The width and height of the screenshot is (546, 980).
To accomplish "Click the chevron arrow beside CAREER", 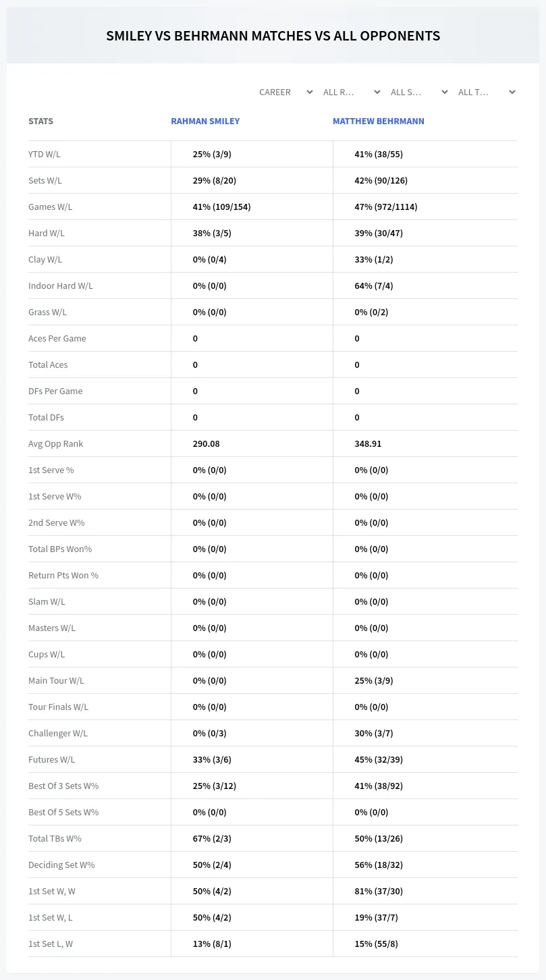I will point(309,92).
